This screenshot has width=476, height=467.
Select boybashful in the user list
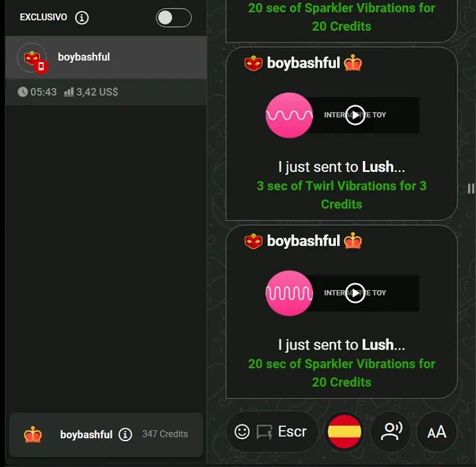[x=106, y=57]
